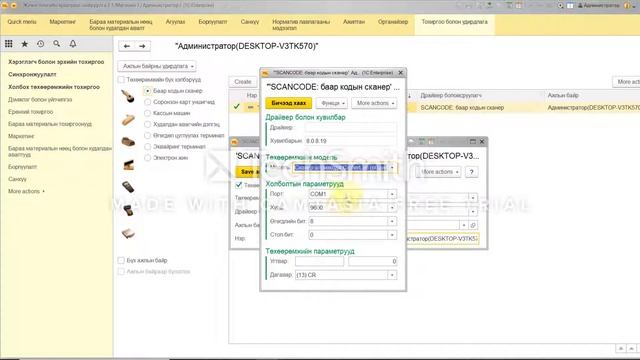
Task: Open Холбох төхөөрөмжийн тохиргоо link
Action: tap(54, 87)
